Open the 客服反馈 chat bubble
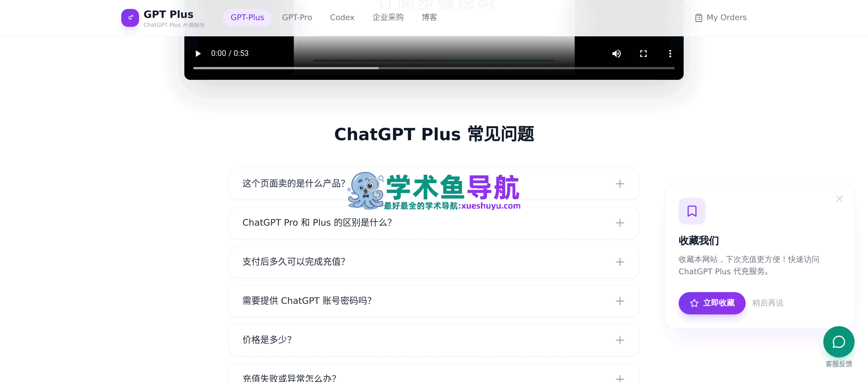 838,342
